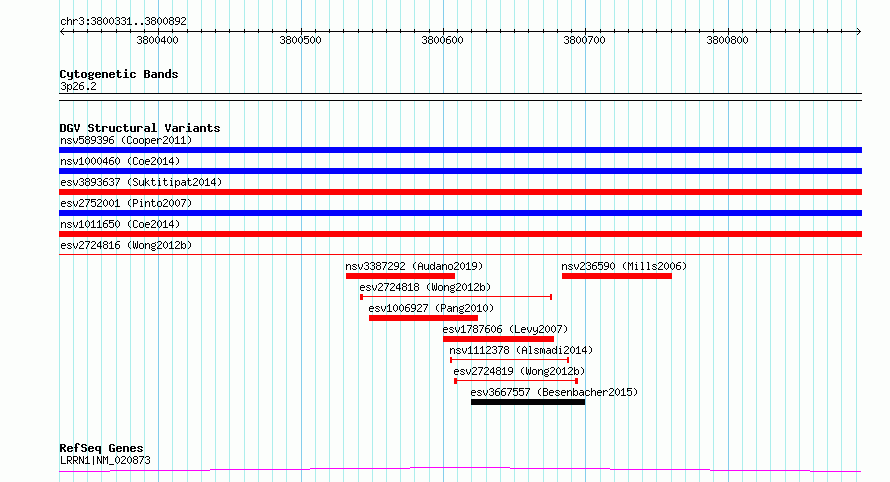
Task: Click the black bar under esv3667557
Action: (528, 402)
